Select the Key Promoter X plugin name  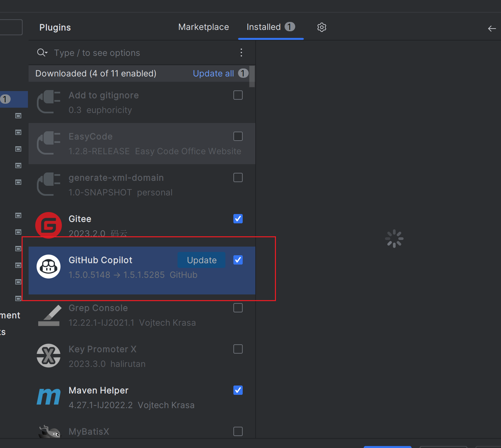(102, 349)
